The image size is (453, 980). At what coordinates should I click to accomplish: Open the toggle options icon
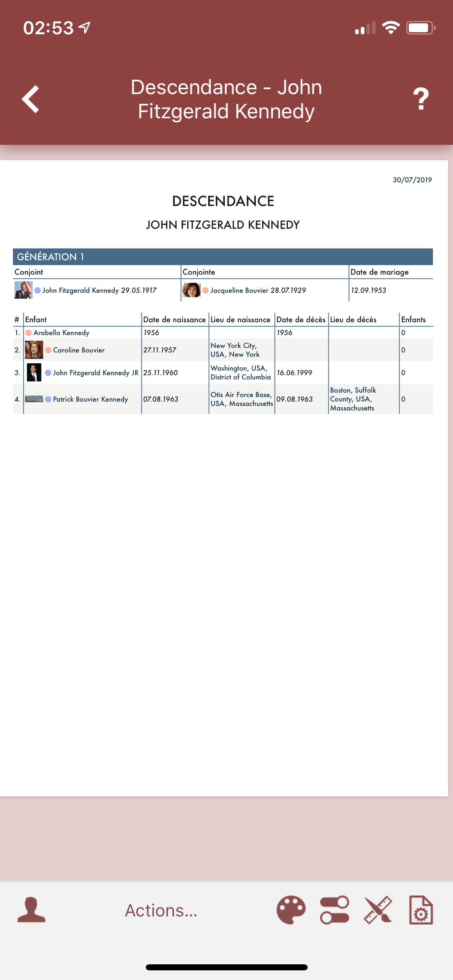point(335,910)
